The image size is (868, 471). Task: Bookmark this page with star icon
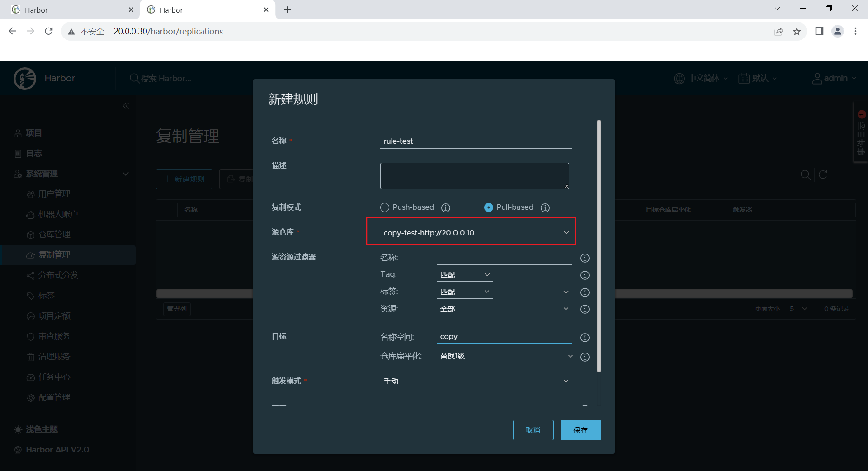pyautogui.click(x=797, y=31)
